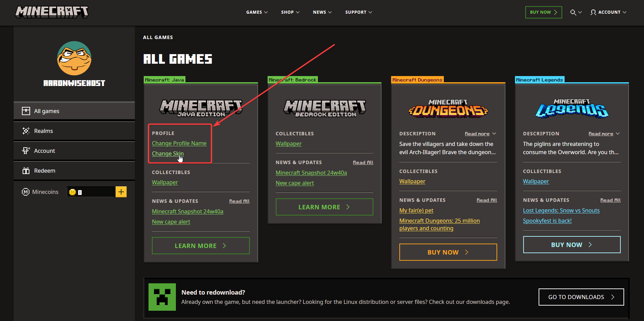The image size is (644, 321).
Task: Click the Creeper face icon
Action: 162,297
